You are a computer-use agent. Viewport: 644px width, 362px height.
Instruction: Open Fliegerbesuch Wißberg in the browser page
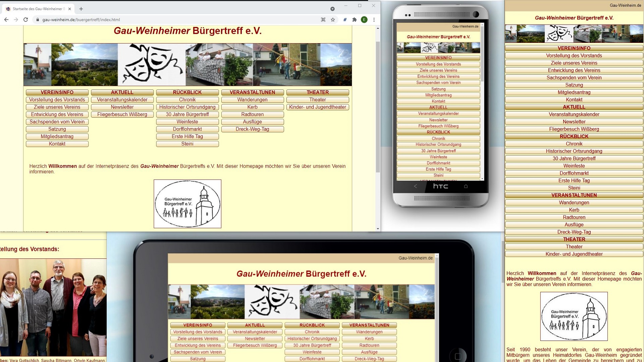point(122,114)
